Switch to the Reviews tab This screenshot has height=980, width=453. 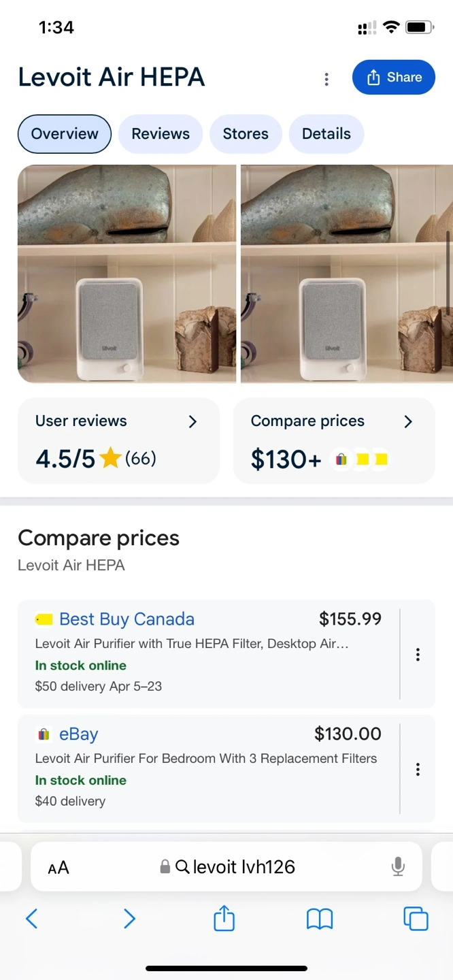pos(161,134)
